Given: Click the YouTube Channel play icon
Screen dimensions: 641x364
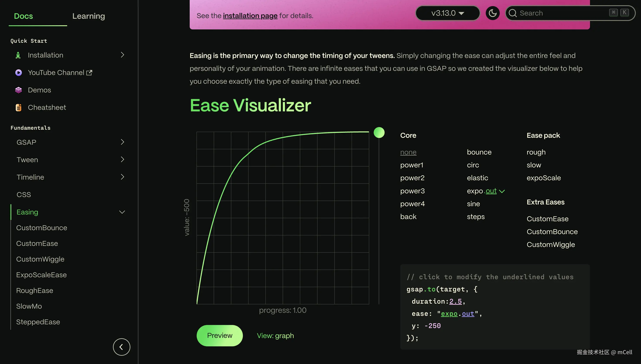Looking at the screenshot, I should point(19,73).
